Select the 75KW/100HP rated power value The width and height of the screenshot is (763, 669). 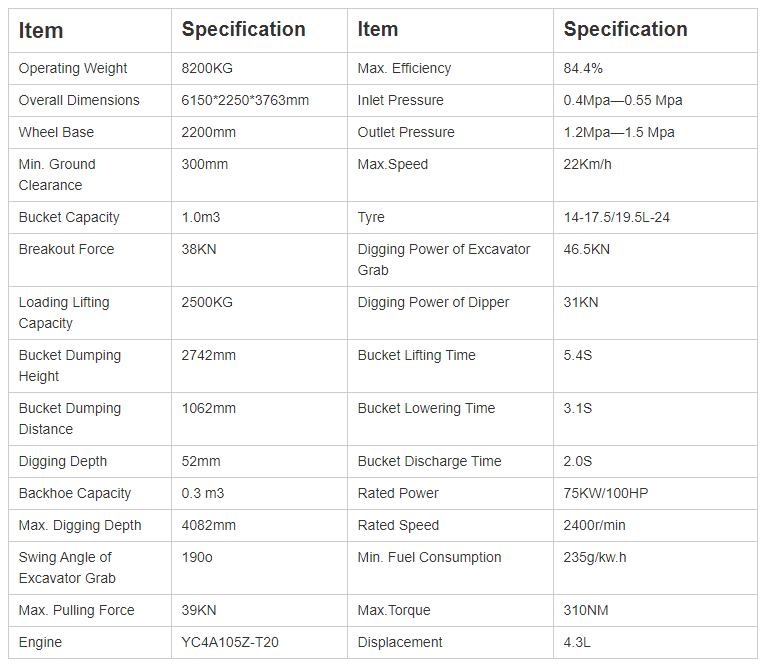click(606, 493)
